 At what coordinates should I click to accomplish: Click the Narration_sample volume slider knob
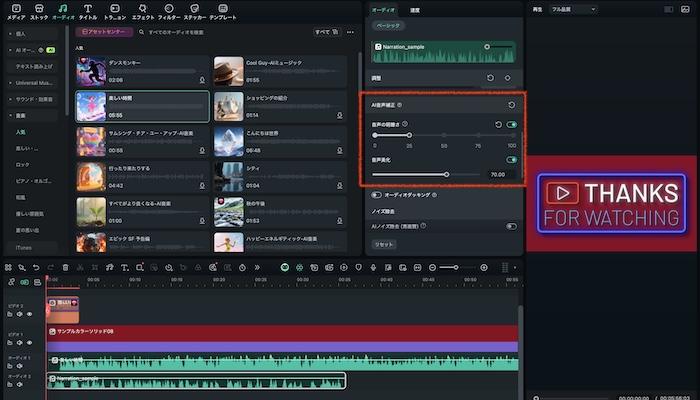(x=487, y=46)
